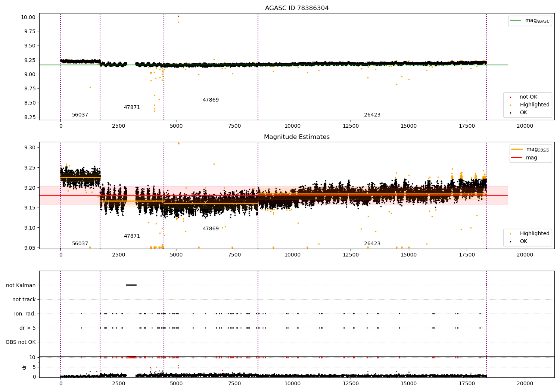Click obsid label 47869 in the top plot
Viewport: 560px width, 392px height.
tap(211, 100)
